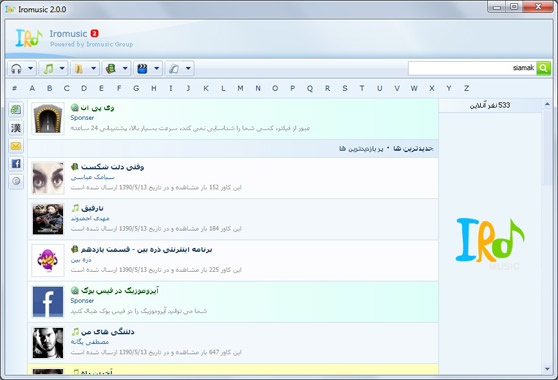The height and width of the screenshot is (380, 558).
Task: Click the tunnel thumbnail of VPN sponsor
Action: point(48,119)
